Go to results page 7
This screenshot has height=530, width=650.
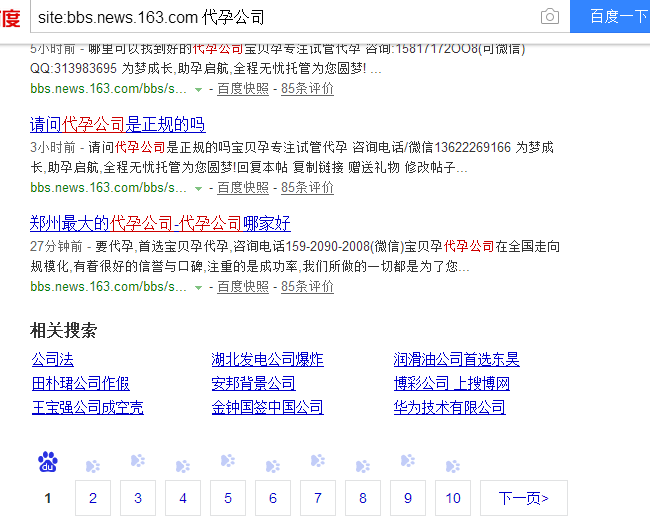point(318,498)
